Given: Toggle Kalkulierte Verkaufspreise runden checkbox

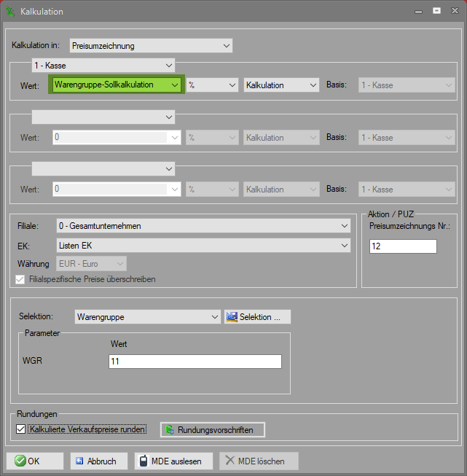Looking at the screenshot, I should pos(20,429).
